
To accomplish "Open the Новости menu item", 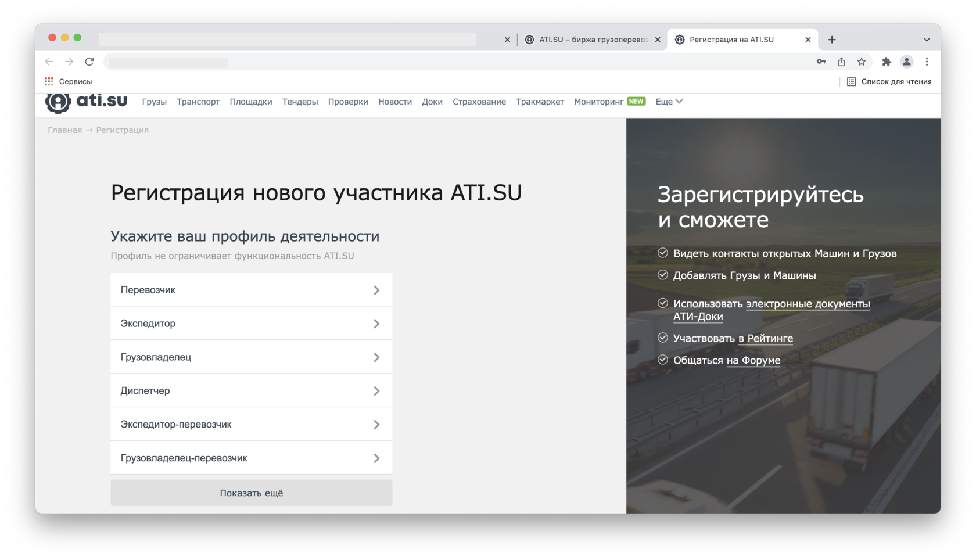I will coord(395,102).
